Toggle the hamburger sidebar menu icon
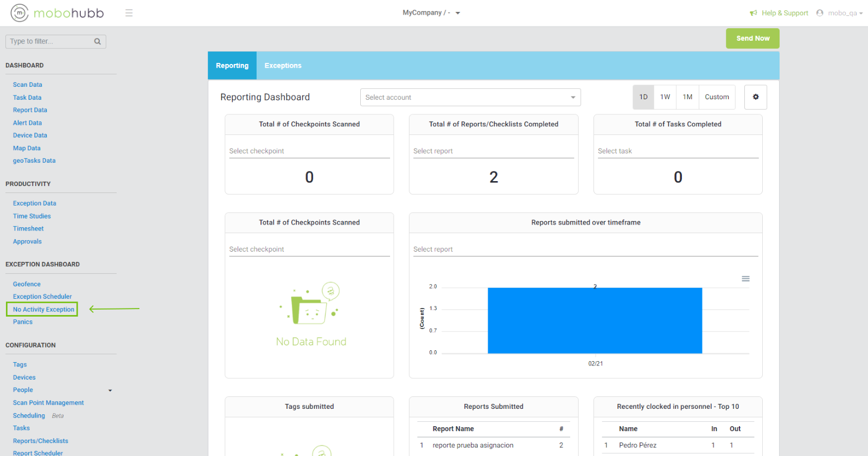The image size is (868, 456). click(129, 13)
